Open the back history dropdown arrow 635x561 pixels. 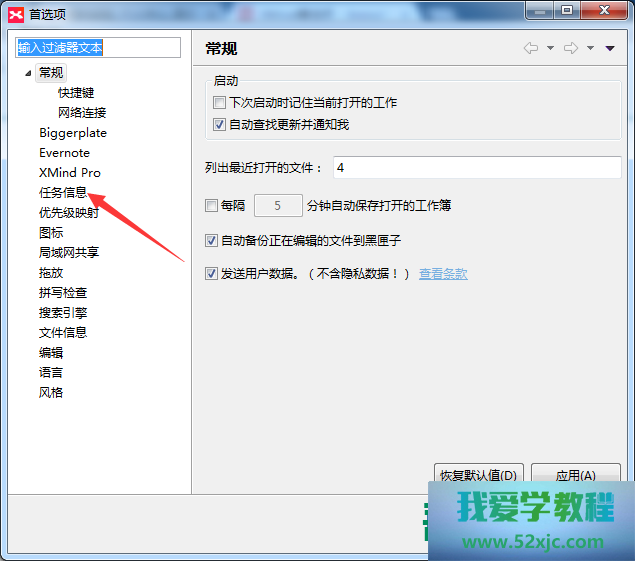(550, 48)
